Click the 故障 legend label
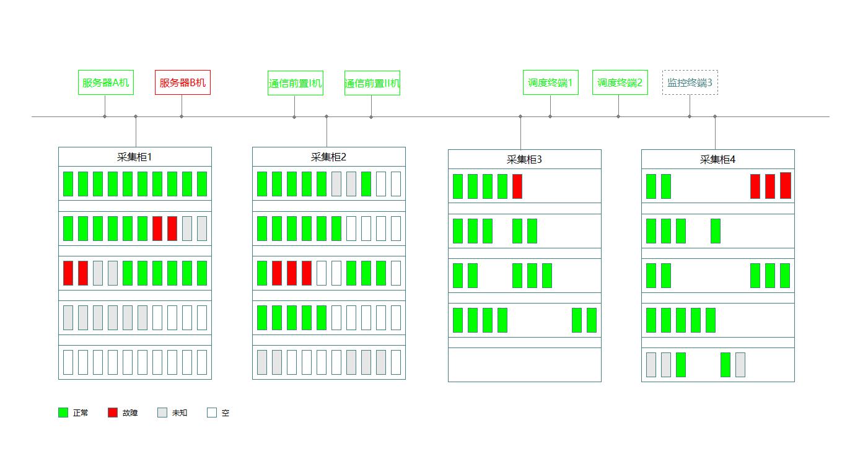The image size is (868, 459). (130, 413)
